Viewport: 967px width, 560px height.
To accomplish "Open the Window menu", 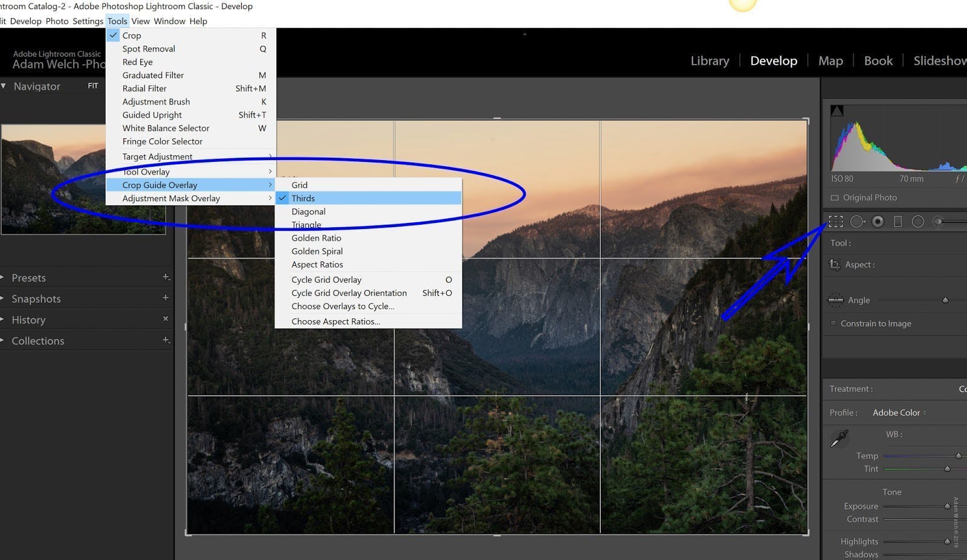I will tap(169, 21).
